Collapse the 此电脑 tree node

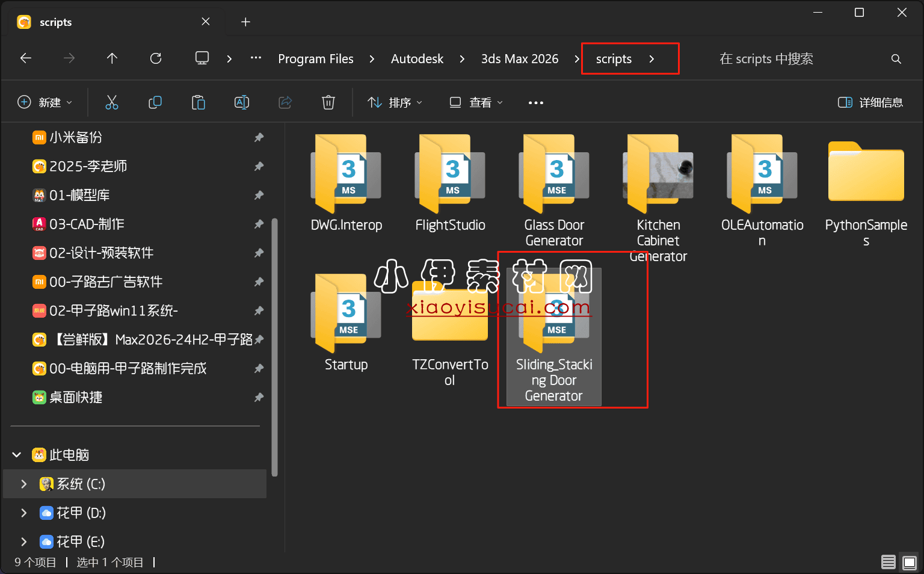coord(17,455)
